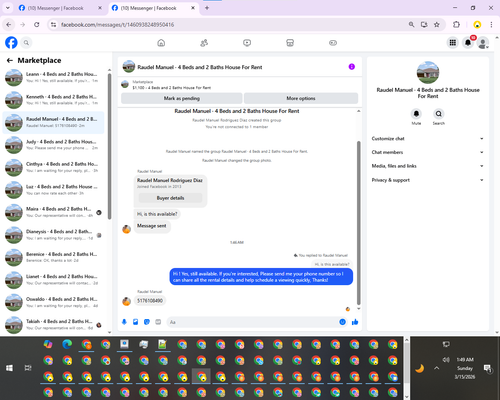Open Chrome's three-dot menu
This screenshot has width=500, height=400.
tap(491, 25)
